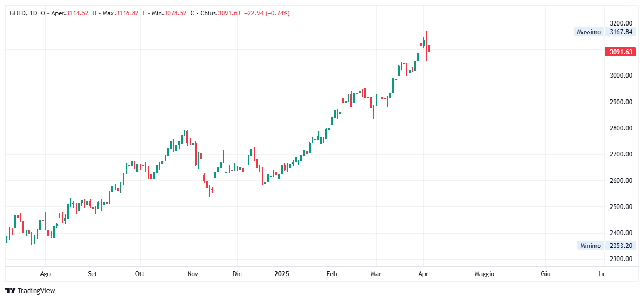Click the Set month label on time axis
This screenshot has height=300, width=644.
point(92,274)
